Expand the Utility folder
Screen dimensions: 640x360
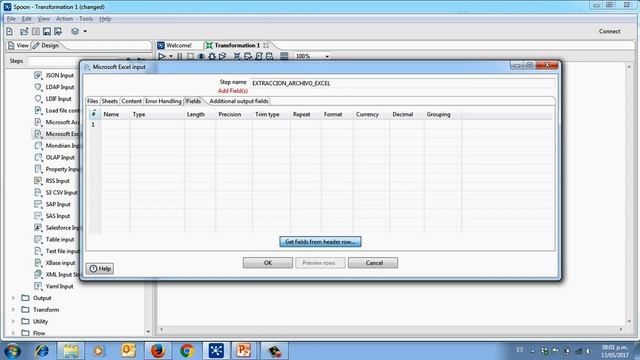13,322
